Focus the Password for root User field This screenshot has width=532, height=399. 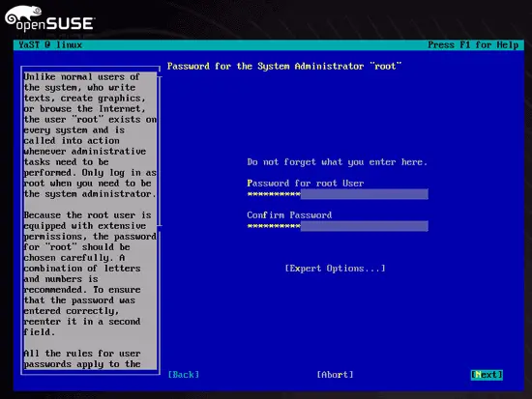pos(338,194)
